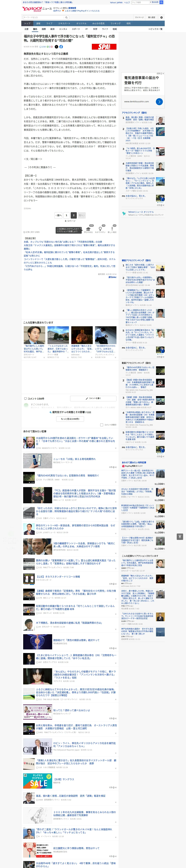Toggle the コメント非表示 checkbox

102,425
